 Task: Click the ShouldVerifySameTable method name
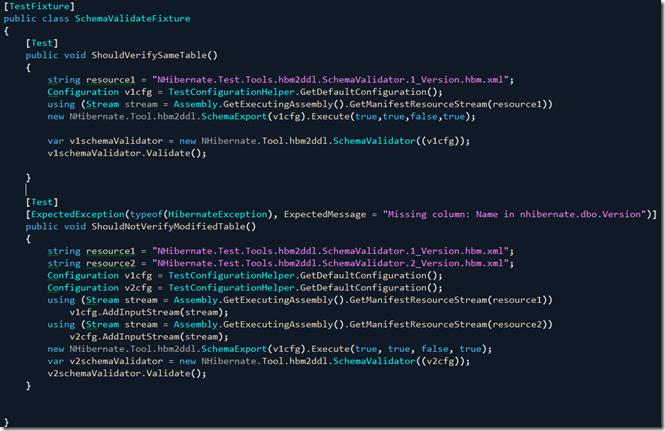tap(149, 55)
